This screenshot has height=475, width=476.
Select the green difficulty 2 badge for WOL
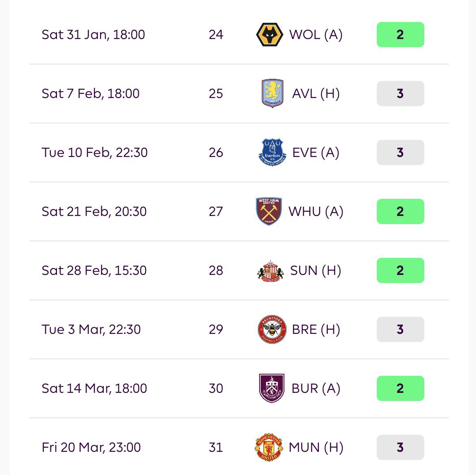(400, 35)
